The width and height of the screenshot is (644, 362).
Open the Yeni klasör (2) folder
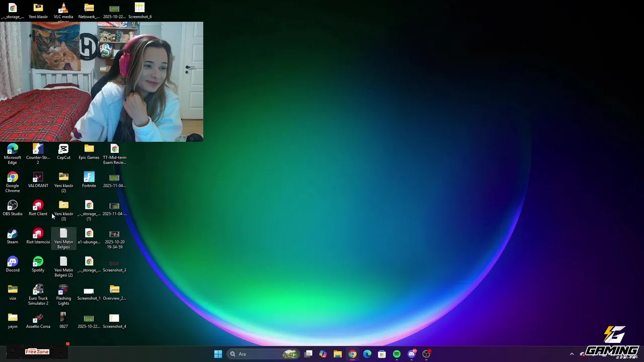[x=63, y=182]
